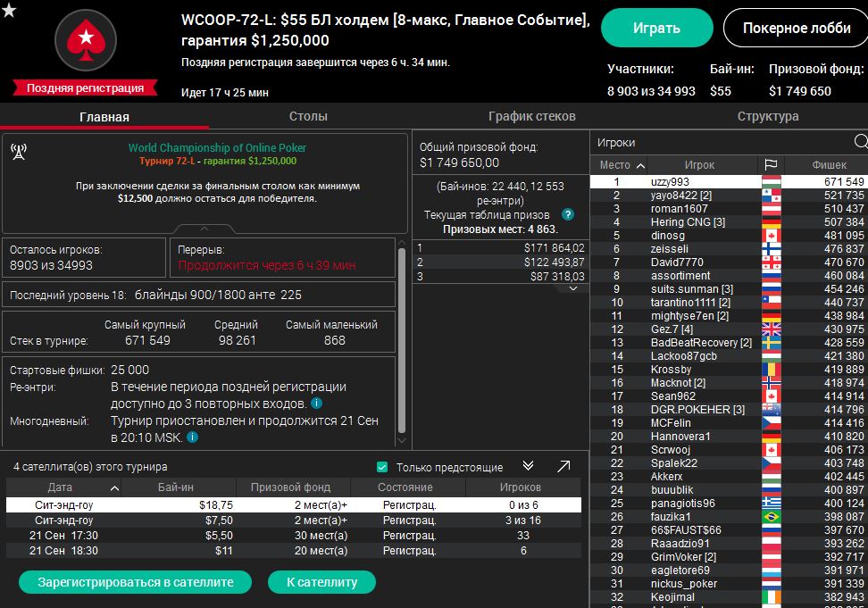Click the flag next to David7770
Viewport: 868px width, 608px height.
(772, 262)
